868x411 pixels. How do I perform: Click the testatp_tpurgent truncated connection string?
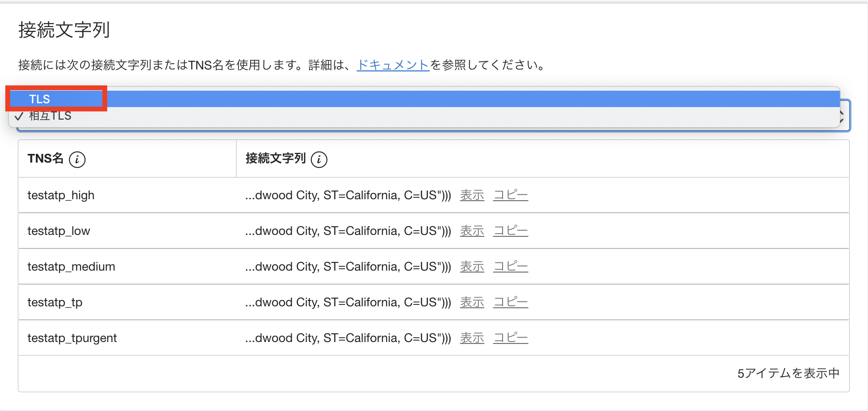click(348, 338)
